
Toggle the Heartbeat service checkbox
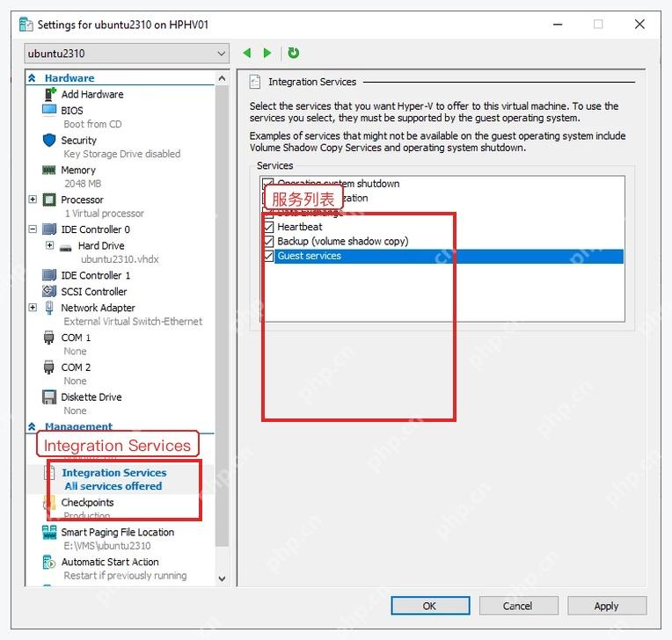tap(269, 227)
